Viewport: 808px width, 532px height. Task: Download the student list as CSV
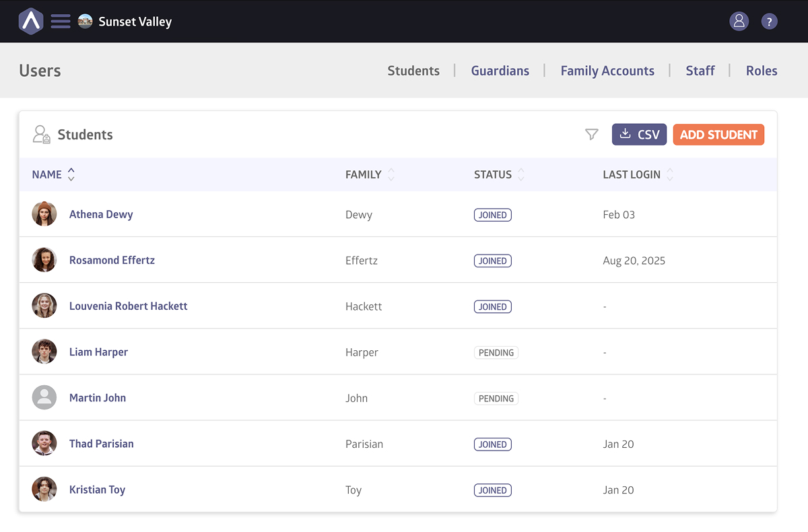[x=638, y=135]
